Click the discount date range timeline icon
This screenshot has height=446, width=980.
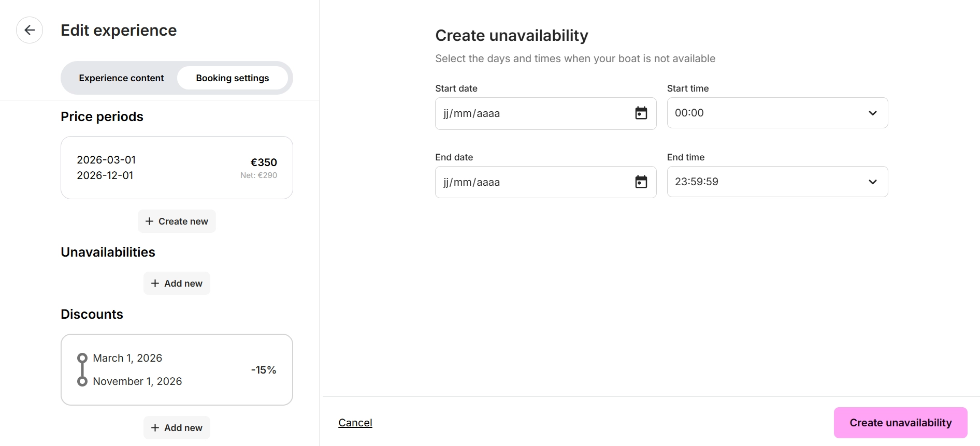(x=82, y=370)
